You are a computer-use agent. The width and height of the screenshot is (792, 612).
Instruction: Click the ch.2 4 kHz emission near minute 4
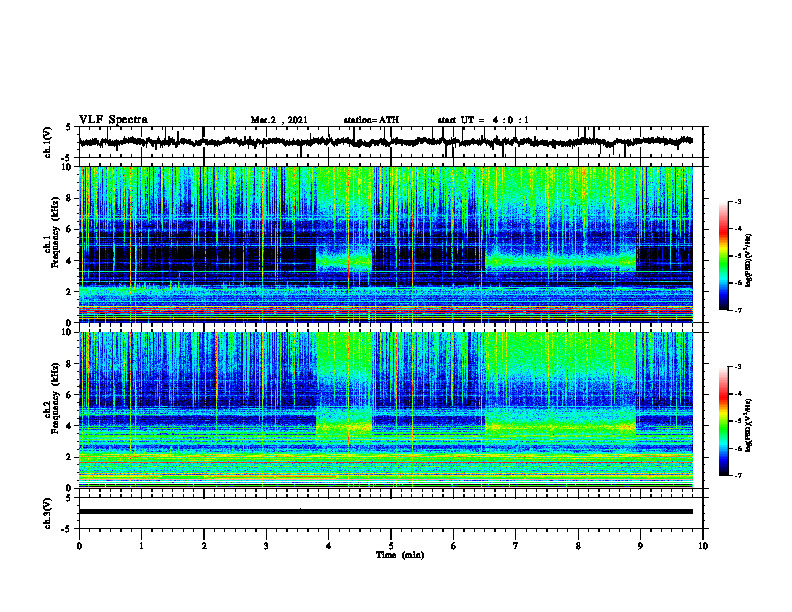(344, 426)
